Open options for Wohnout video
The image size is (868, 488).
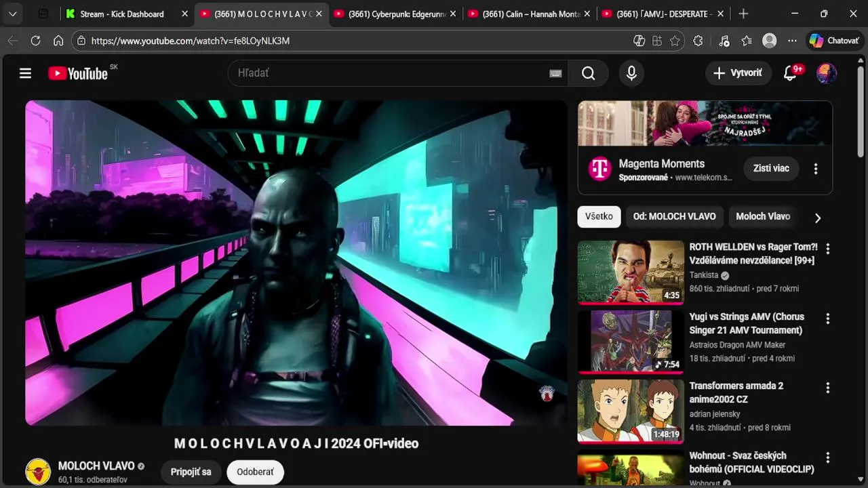827,457
